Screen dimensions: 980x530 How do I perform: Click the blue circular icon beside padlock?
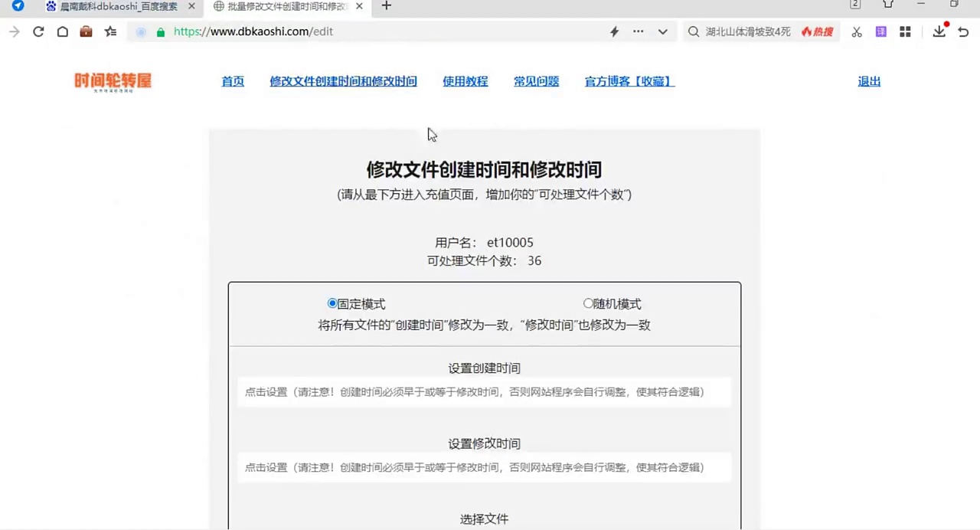(141, 32)
